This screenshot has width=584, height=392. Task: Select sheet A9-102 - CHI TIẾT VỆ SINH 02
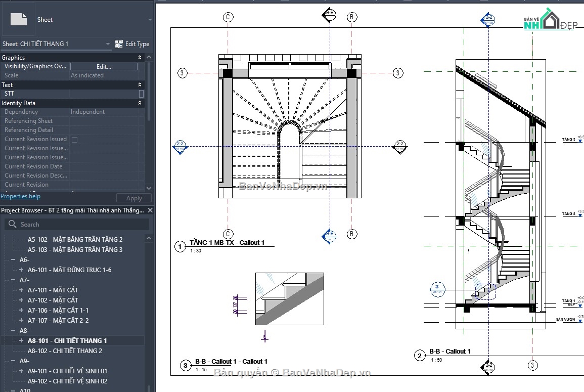(x=67, y=381)
